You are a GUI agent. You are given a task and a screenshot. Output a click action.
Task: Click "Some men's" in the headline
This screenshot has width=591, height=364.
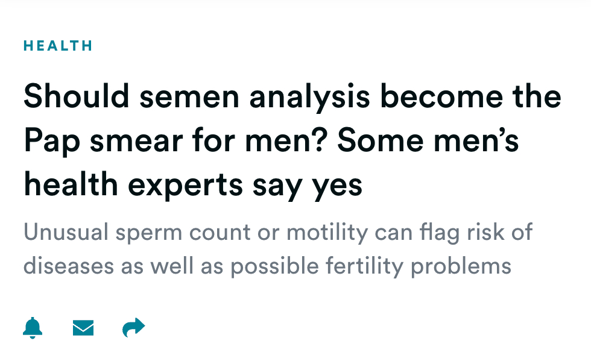[x=428, y=141]
